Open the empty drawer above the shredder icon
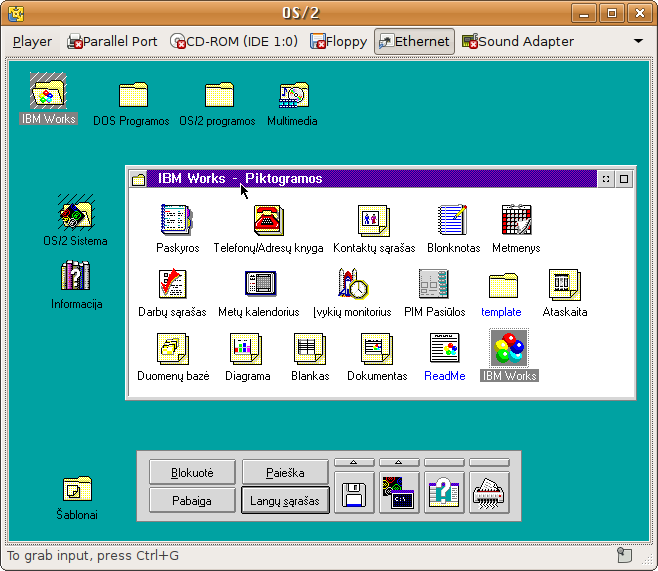Screen dimensions: 658x571 489,462
